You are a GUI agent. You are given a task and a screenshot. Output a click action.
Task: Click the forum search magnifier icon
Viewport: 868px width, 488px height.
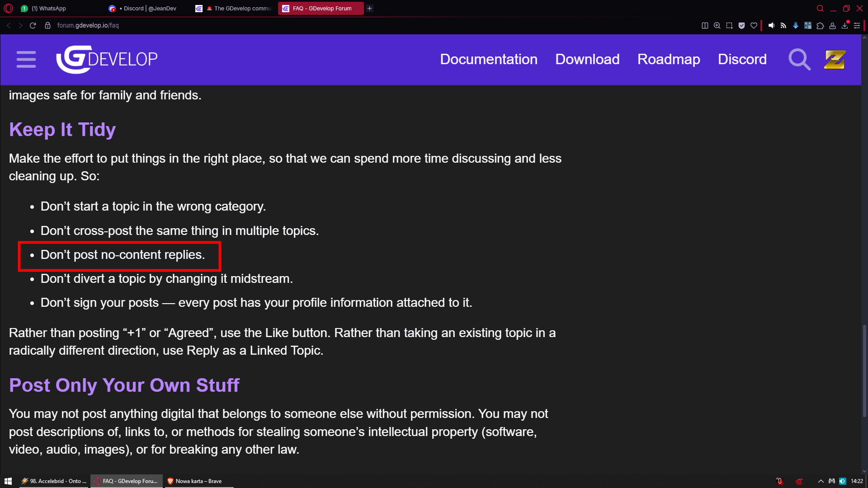coord(799,59)
